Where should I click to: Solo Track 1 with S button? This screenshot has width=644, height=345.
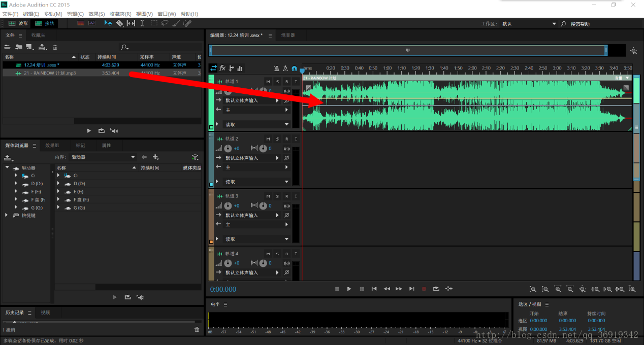coord(277,82)
